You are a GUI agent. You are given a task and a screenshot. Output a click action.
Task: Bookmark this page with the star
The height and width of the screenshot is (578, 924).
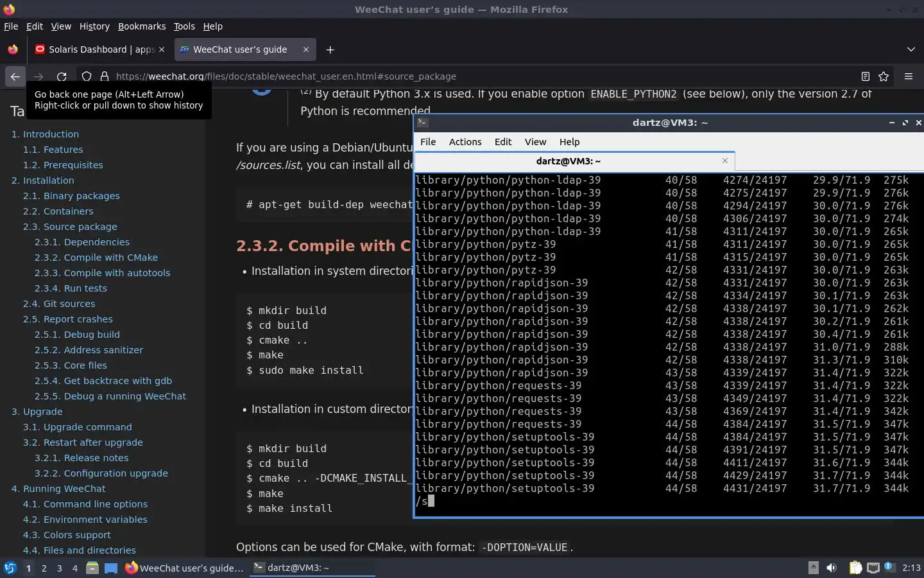tap(884, 76)
